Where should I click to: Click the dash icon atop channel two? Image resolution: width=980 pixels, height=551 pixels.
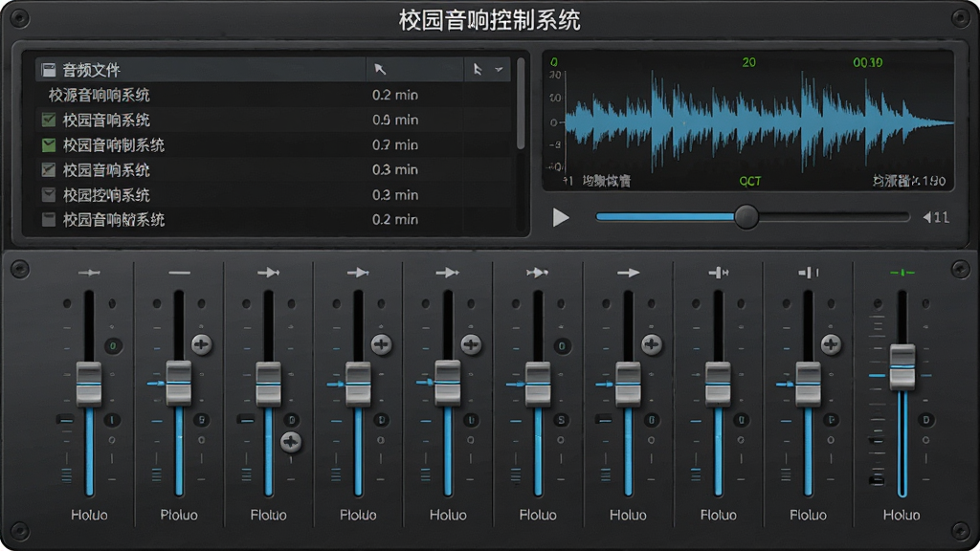coord(179,273)
